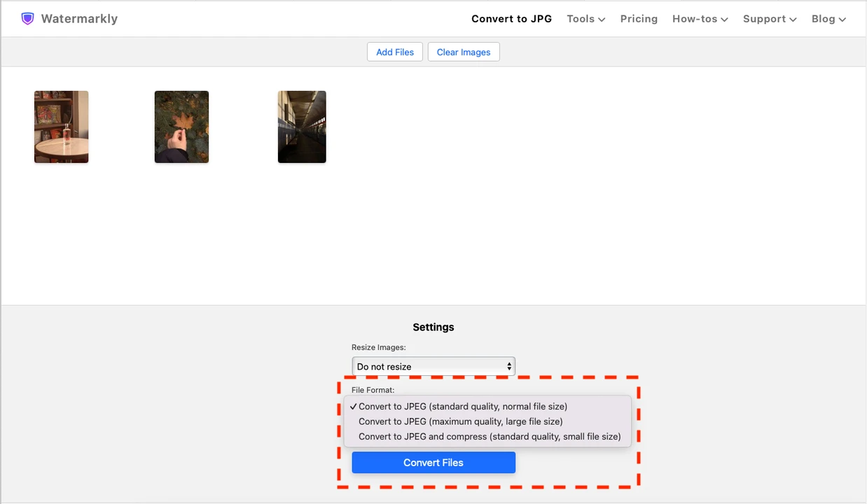
Task: Click the chevron next to How-tos
Action: click(x=724, y=20)
